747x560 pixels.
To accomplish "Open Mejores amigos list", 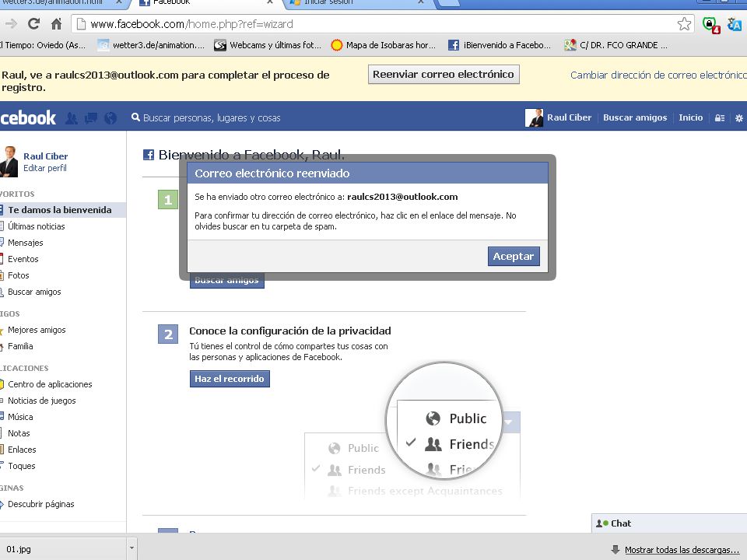I will tap(37, 330).
